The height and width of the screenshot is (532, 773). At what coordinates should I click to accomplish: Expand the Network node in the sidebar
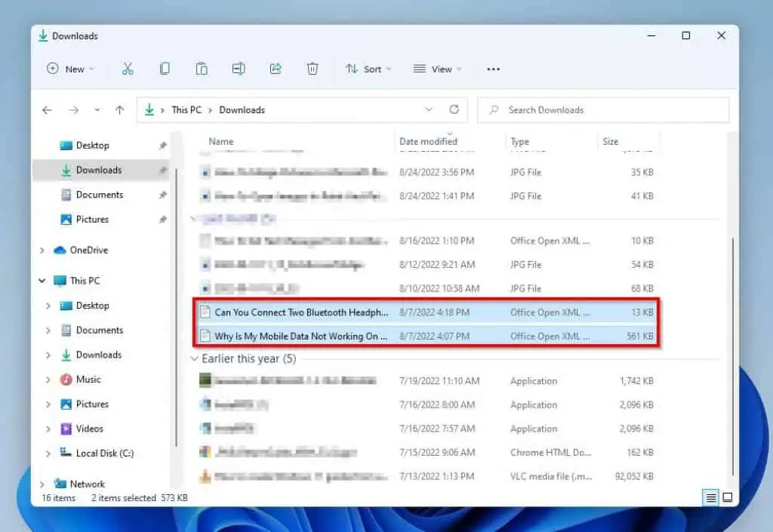coord(42,484)
